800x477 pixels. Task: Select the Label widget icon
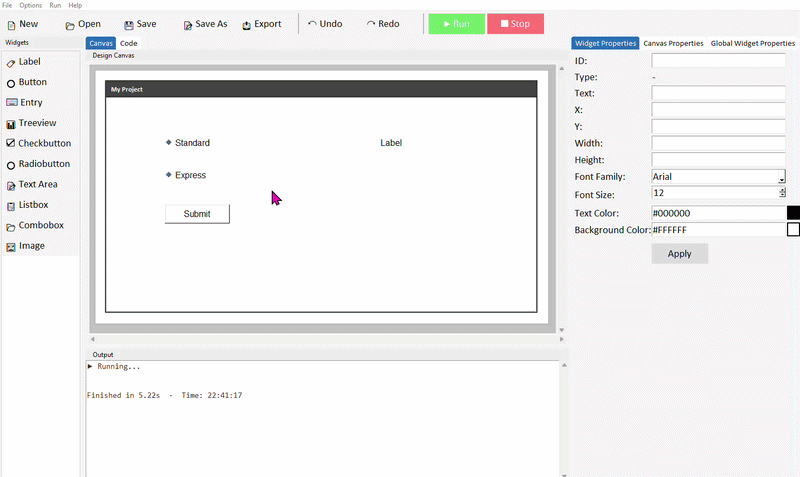point(11,63)
